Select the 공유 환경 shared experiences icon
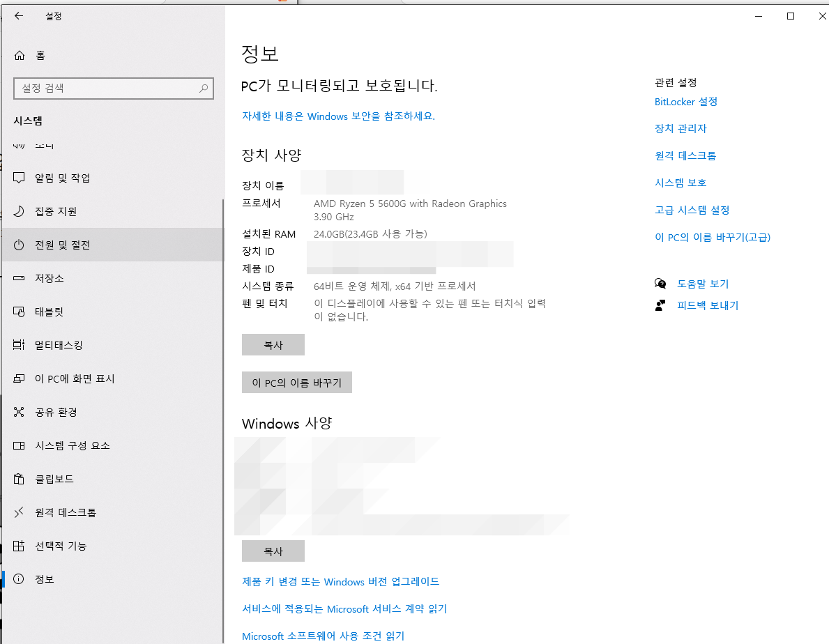Viewport: 829px width, 644px height. pyautogui.click(x=19, y=412)
